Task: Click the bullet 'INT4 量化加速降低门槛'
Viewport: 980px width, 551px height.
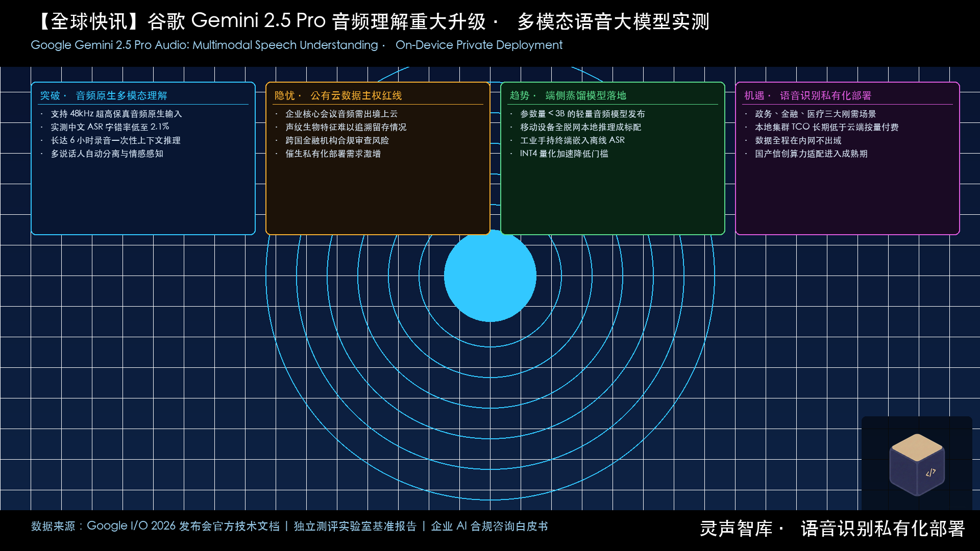Action: pyautogui.click(x=564, y=154)
